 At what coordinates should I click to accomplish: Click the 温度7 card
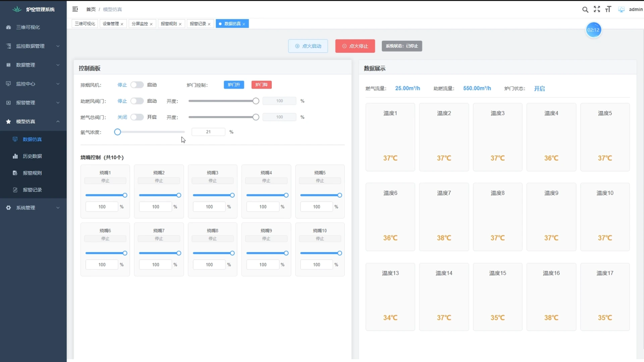tap(444, 217)
